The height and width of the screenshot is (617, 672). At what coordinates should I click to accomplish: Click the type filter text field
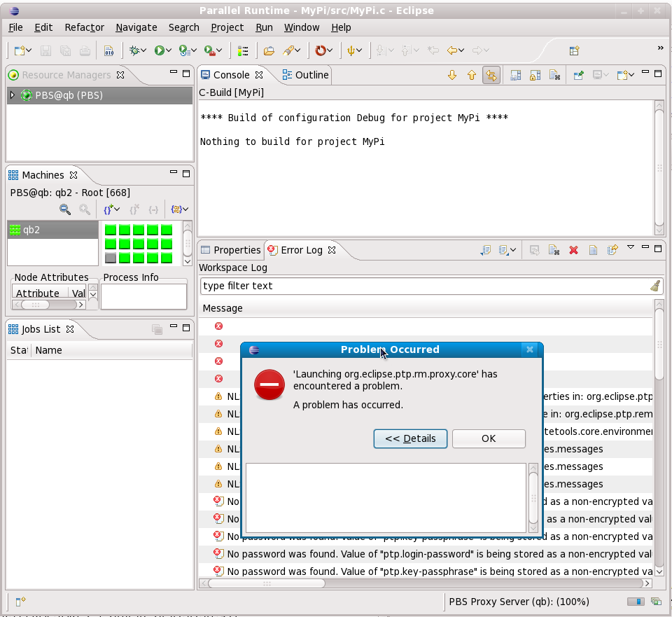[424, 286]
